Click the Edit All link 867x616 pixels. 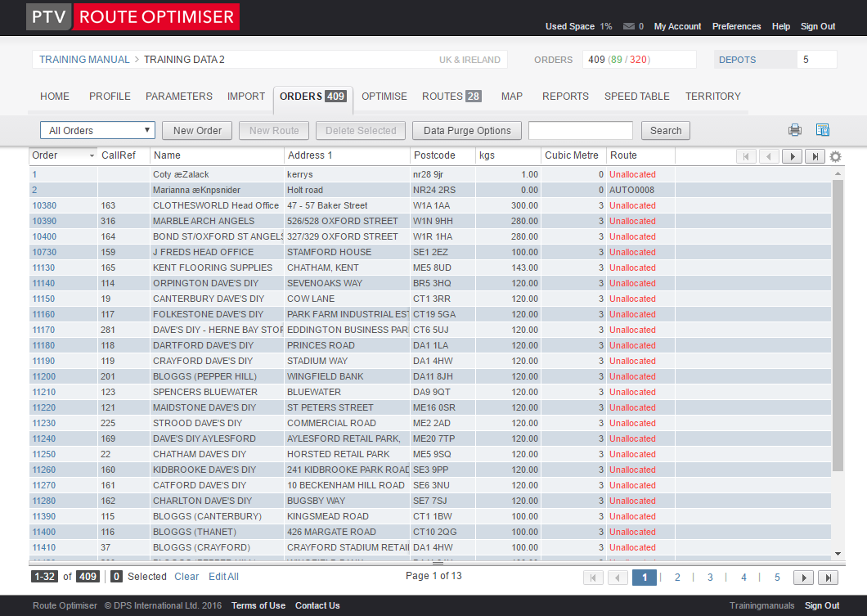tap(223, 577)
